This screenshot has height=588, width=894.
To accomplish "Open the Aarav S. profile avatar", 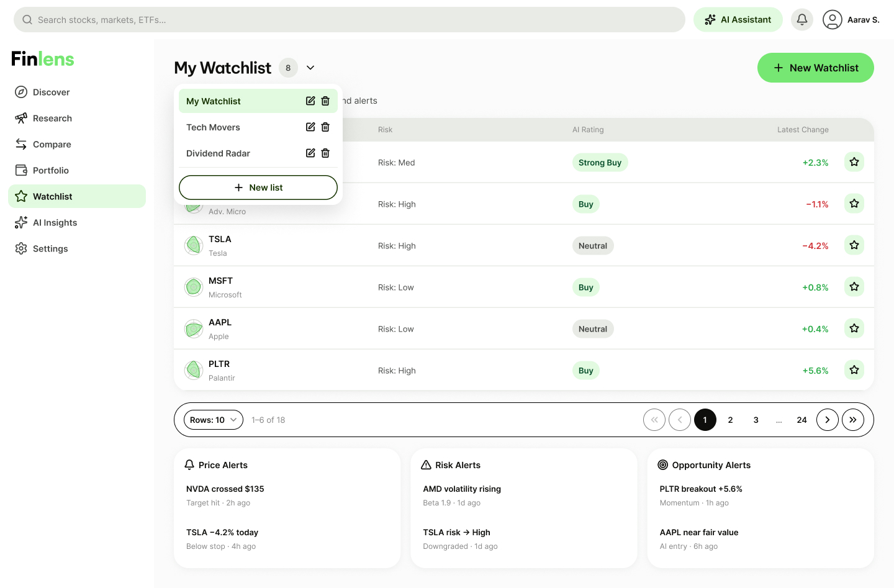I will tap(833, 20).
